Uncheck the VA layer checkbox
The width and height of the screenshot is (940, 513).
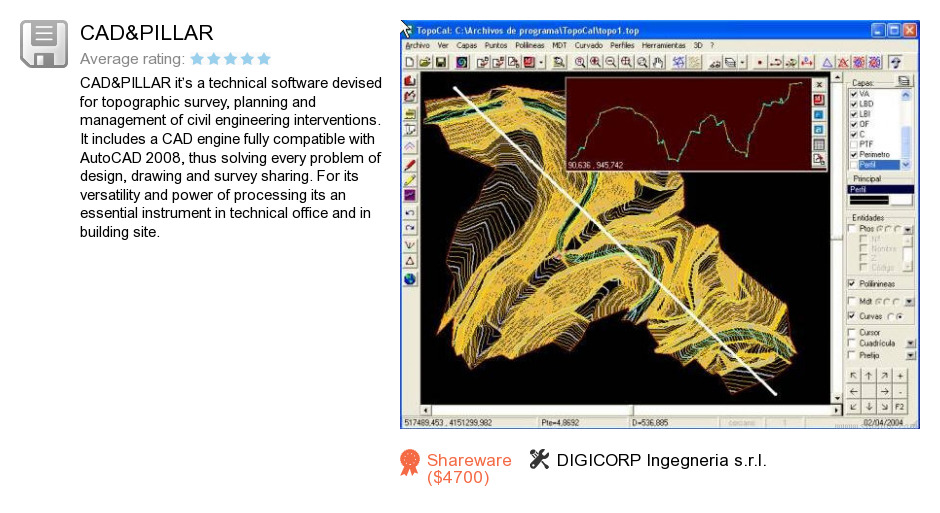pyautogui.click(x=854, y=94)
